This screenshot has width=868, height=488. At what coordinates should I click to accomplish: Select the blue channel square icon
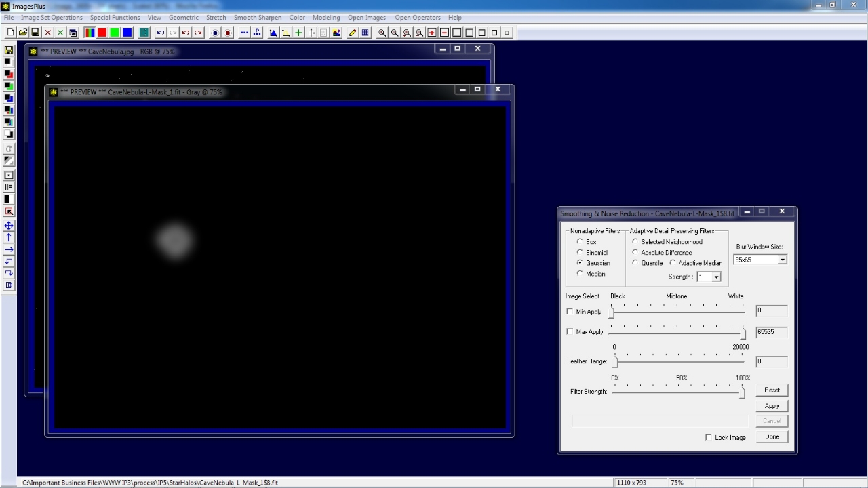click(127, 33)
